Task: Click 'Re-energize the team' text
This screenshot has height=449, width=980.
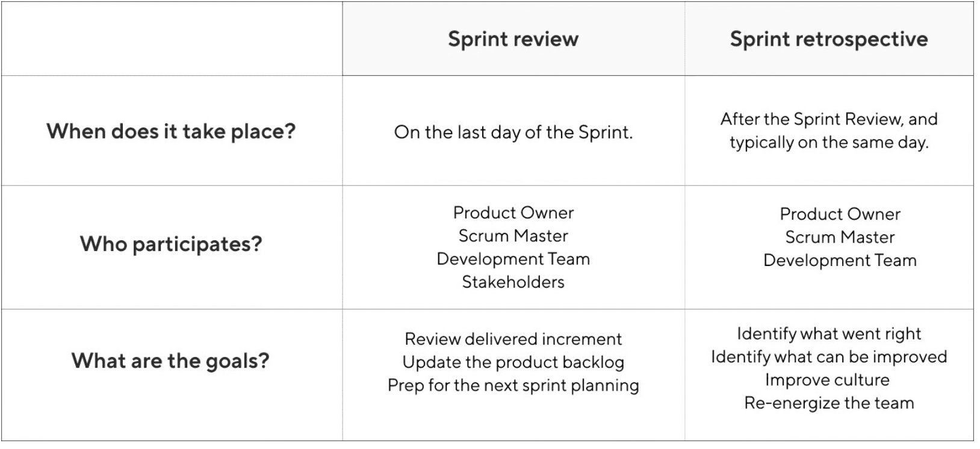Action: [x=829, y=403]
